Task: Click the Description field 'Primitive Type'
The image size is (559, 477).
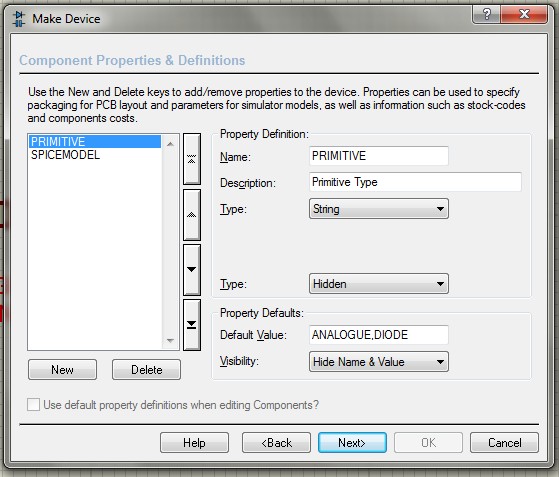Action: coord(415,182)
